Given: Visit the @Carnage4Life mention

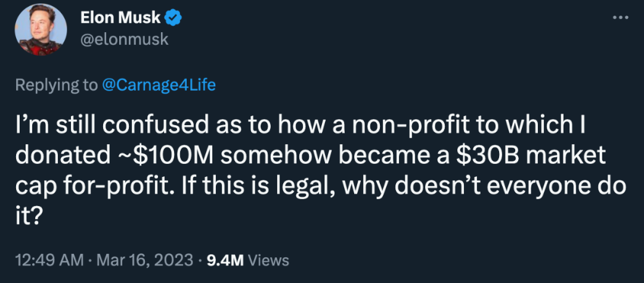Looking at the screenshot, I should (x=159, y=85).
